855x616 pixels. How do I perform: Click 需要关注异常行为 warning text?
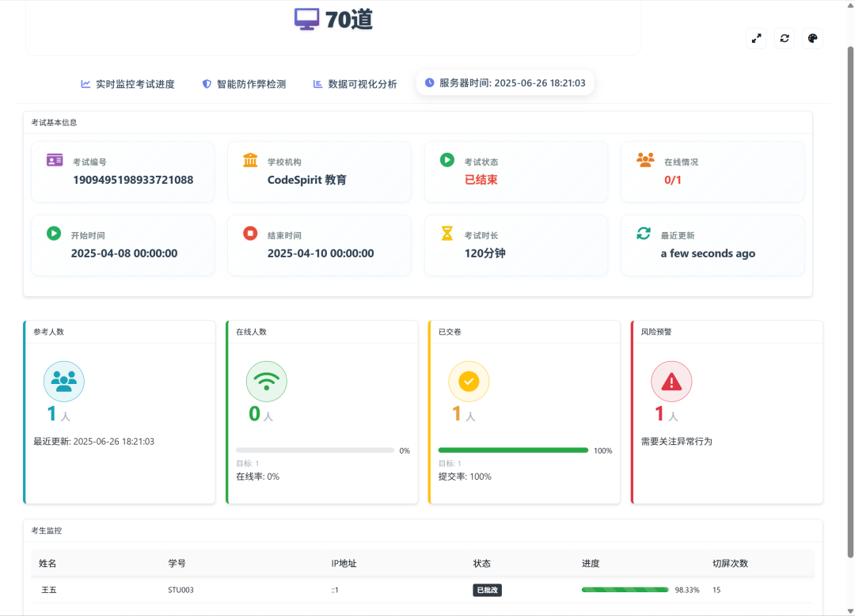677,442
